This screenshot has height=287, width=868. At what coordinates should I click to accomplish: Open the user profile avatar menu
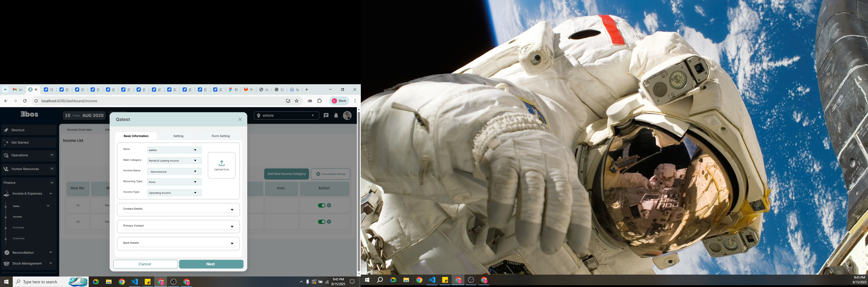coord(347,116)
